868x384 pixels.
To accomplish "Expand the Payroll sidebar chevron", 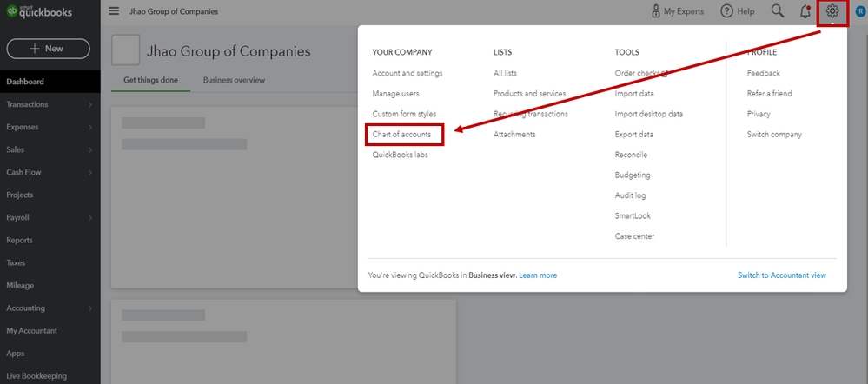I will coord(90,218).
